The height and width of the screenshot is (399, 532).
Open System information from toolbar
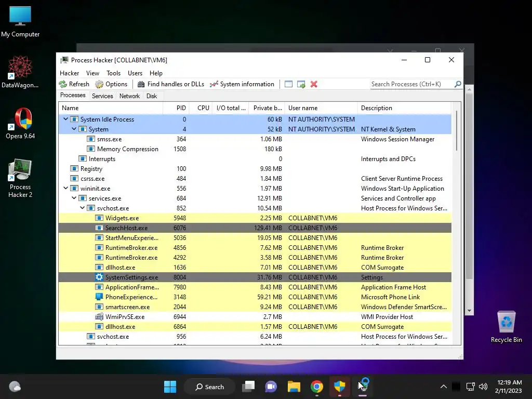(242, 84)
